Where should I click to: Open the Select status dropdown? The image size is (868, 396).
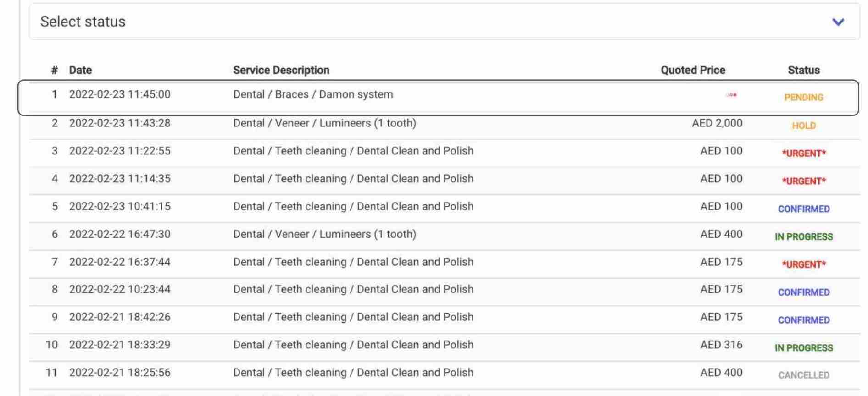pyautogui.click(x=444, y=22)
